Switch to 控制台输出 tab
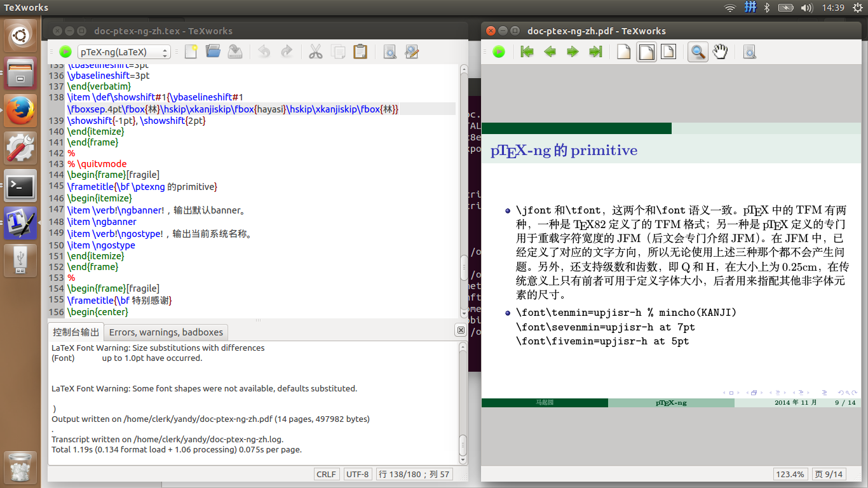 pyautogui.click(x=76, y=332)
